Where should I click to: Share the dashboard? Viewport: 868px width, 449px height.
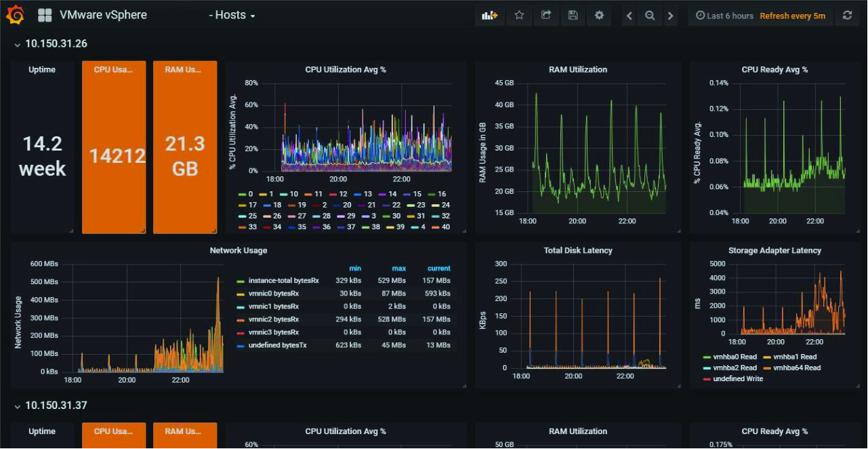pos(546,16)
